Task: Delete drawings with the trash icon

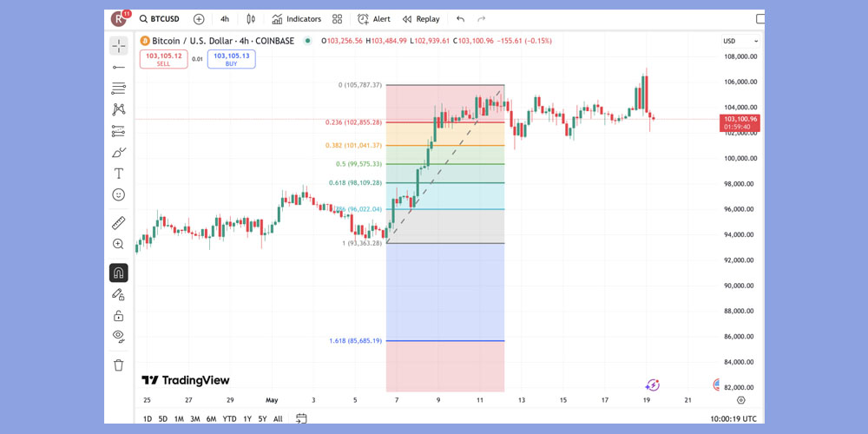Action: coord(119,365)
